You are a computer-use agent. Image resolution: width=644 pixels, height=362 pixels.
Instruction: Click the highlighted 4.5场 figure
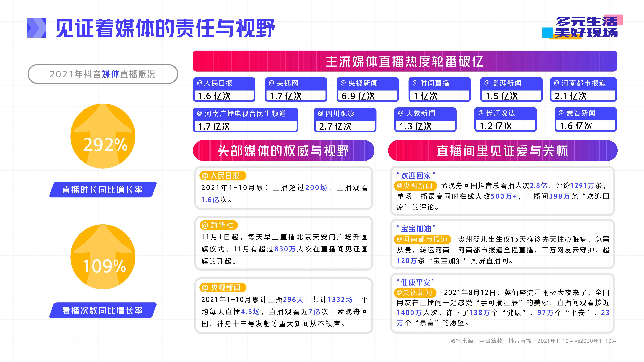click(x=250, y=312)
